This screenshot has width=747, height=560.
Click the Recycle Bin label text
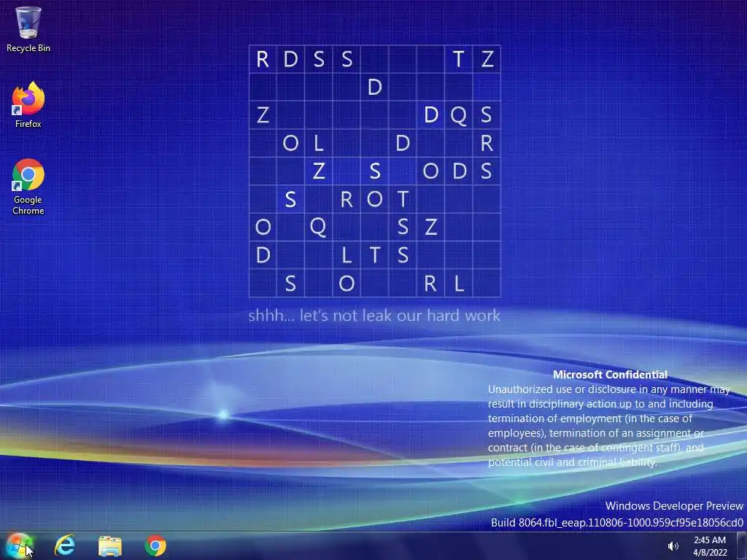28,48
